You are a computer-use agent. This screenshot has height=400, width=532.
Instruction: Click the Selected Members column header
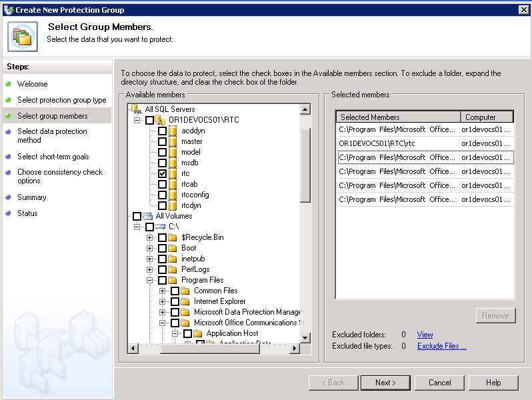(x=399, y=117)
